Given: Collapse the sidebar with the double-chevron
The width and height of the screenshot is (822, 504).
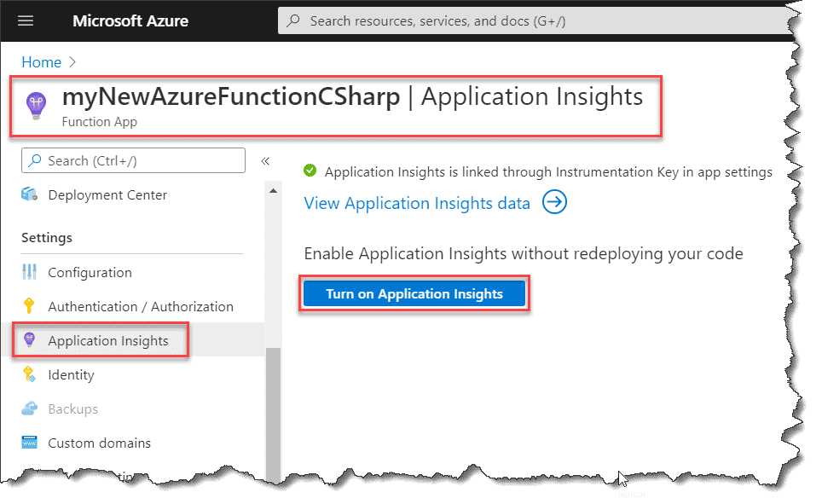Looking at the screenshot, I should [x=265, y=160].
